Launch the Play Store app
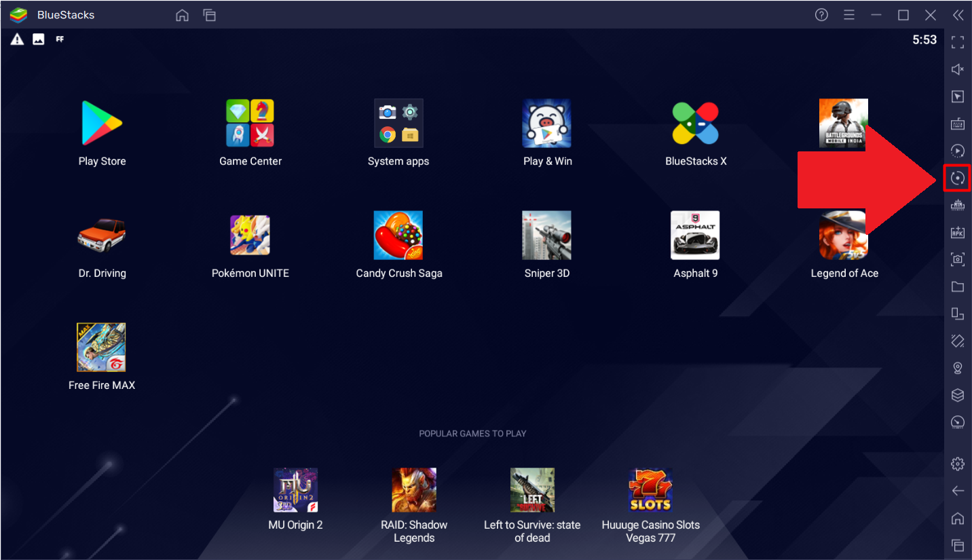972x560 pixels. [102, 124]
